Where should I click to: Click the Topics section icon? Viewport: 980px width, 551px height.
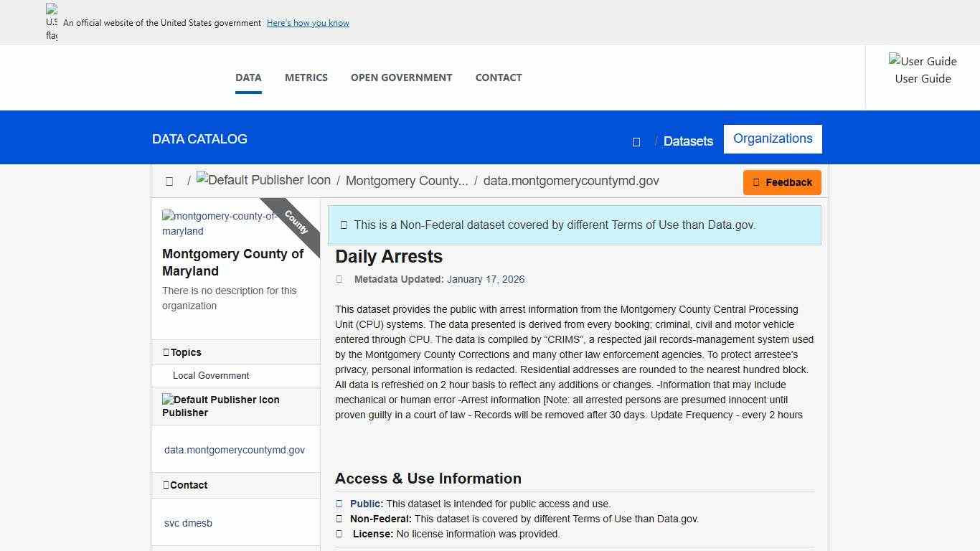pyautogui.click(x=167, y=352)
